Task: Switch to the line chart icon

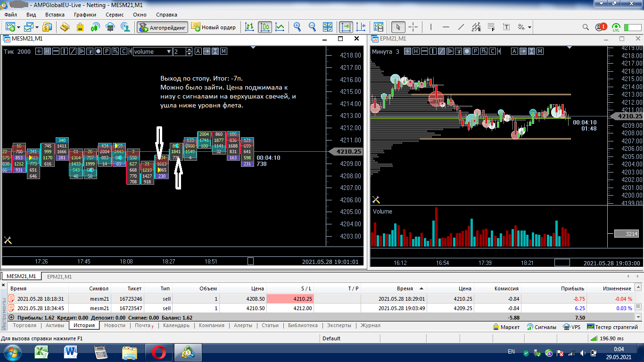Action: [280, 27]
